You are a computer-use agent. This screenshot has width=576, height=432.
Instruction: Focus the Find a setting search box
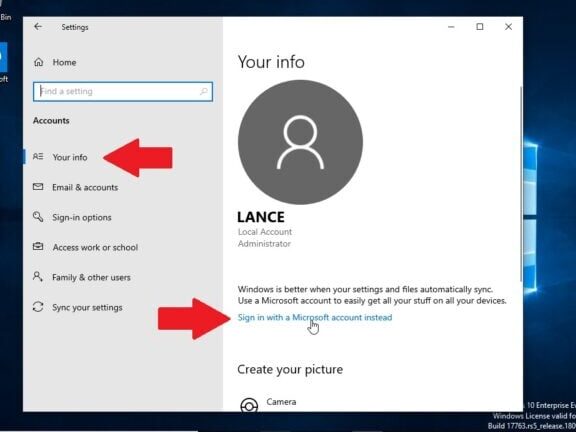tap(123, 91)
